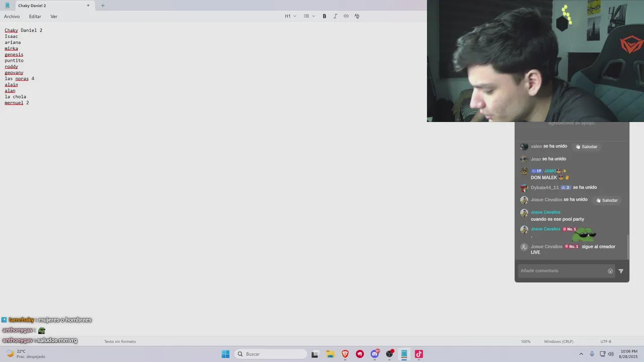The image size is (644, 362).
Task: Click the chat panel scrollbar
Action: click(628, 246)
